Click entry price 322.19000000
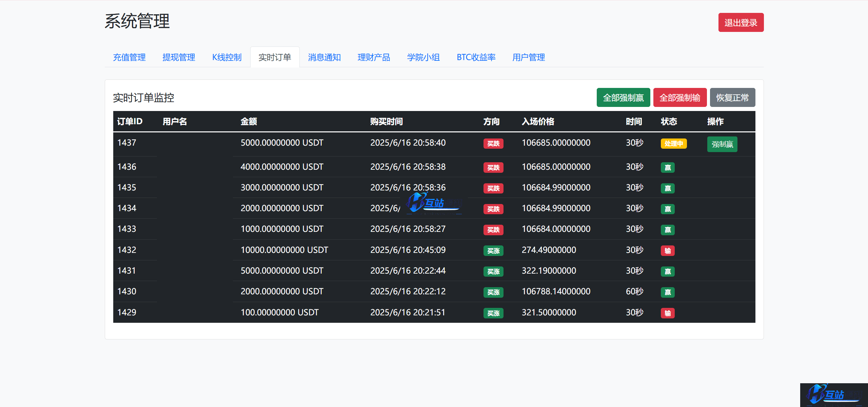 549,271
